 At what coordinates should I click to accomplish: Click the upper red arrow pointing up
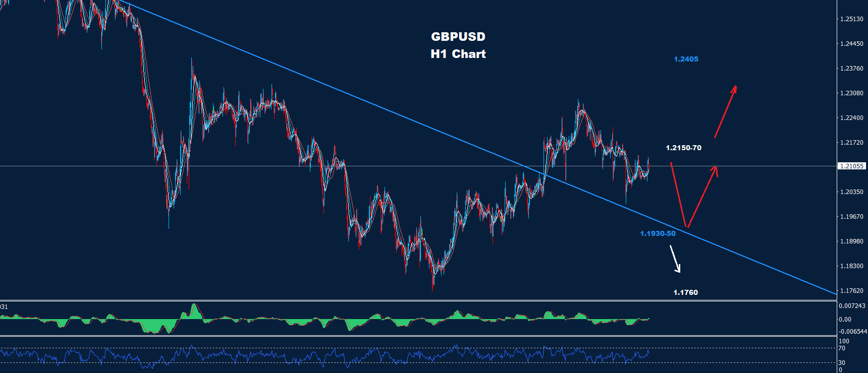pyautogui.click(x=725, y=111)
